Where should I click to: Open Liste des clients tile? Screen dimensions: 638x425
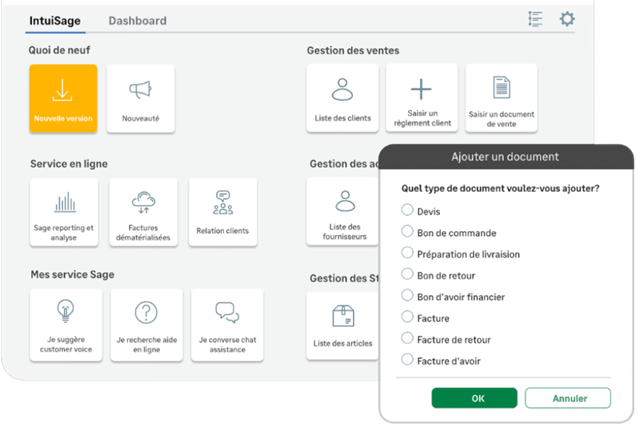tap(343, 98)
